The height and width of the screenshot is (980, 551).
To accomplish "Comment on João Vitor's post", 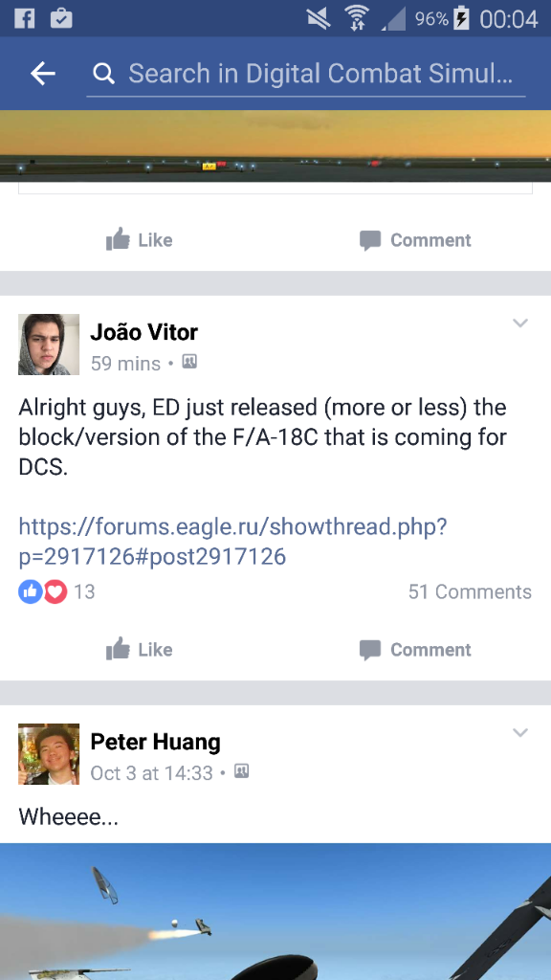I will click(415, 650).
